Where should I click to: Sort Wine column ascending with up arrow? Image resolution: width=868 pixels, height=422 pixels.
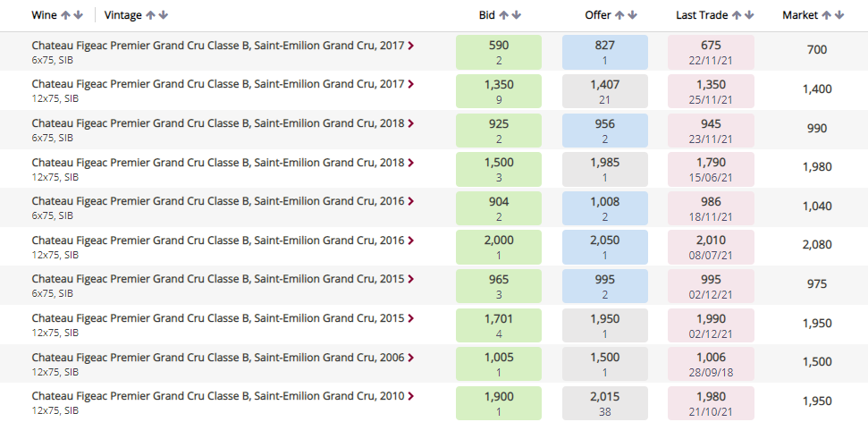point(66,15)
